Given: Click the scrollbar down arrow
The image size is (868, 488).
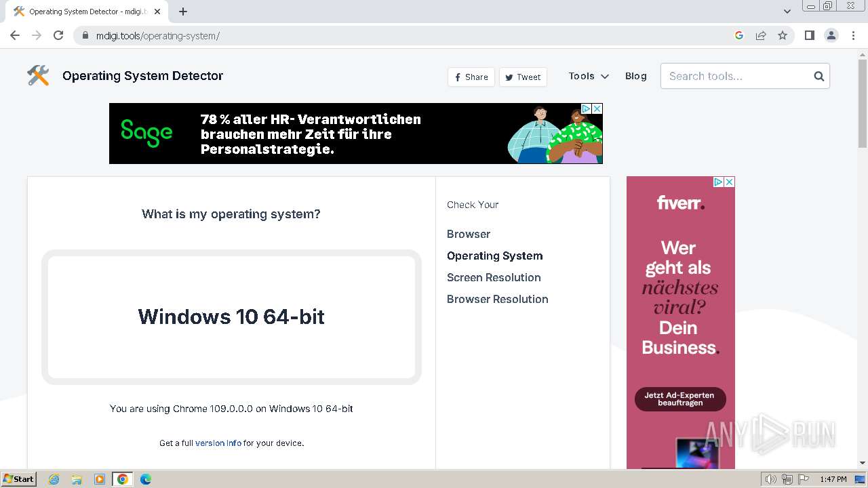Looking at the screenshot, I should [863, 463].
